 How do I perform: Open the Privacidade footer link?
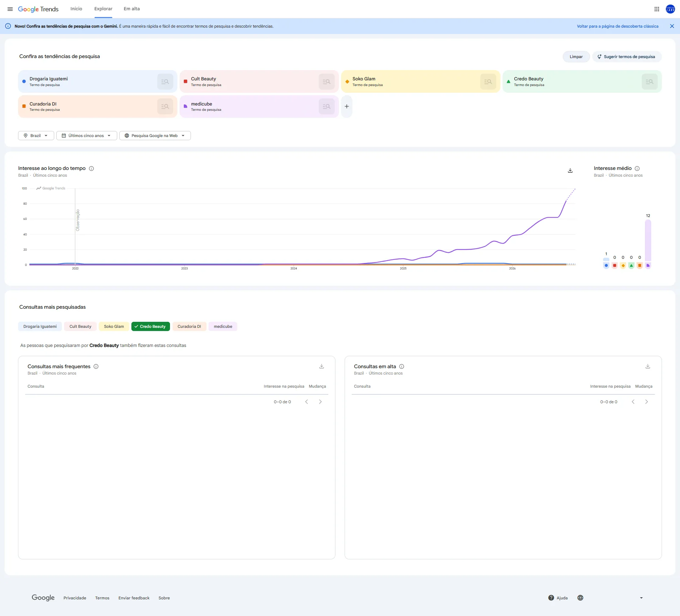pyautogui.click(x=75, y=598)
